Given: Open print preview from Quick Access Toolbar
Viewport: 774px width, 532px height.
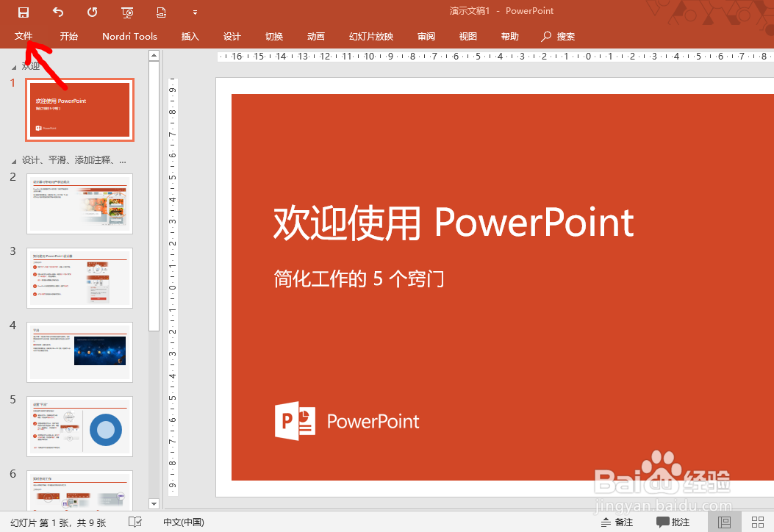Looking at the screenshot, I should pos(160,12).
